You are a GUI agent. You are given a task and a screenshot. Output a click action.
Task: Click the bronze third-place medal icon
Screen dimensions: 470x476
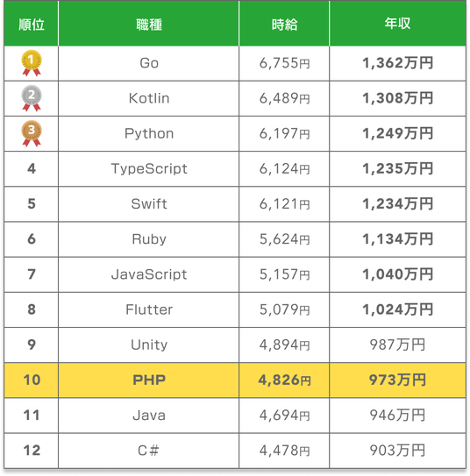[32, 133]
